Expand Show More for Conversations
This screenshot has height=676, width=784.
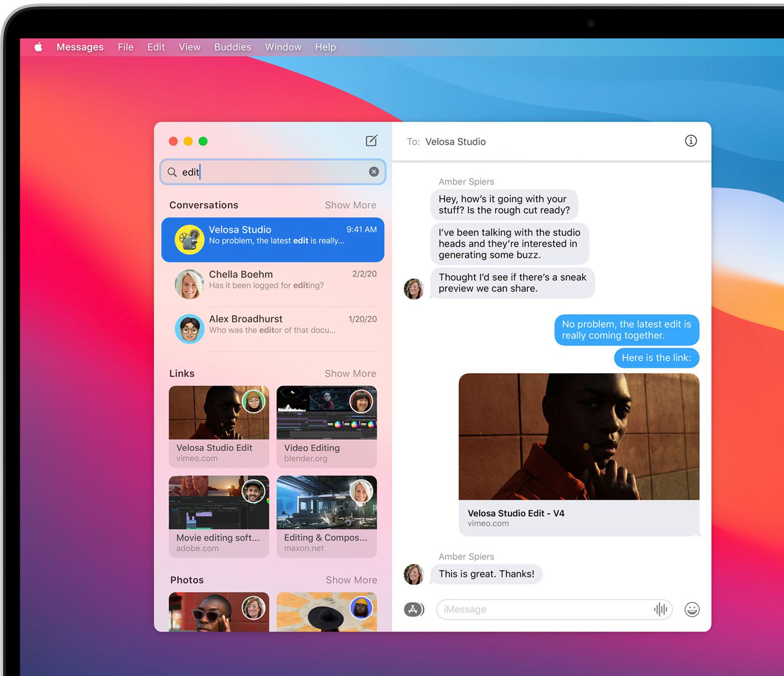(x=350, y=205)
